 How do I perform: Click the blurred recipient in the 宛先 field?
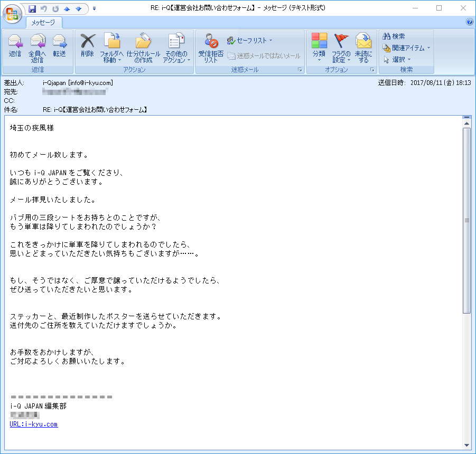75,91
